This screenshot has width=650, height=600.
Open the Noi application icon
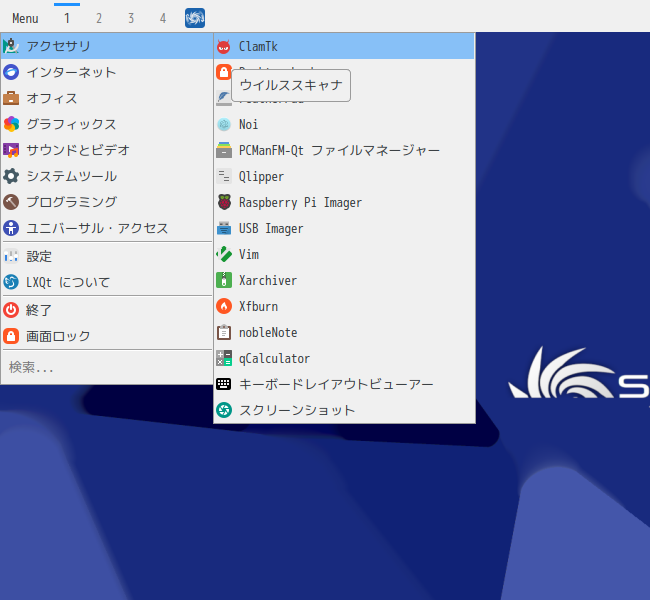pyautogui.click(x=224, y=124)
